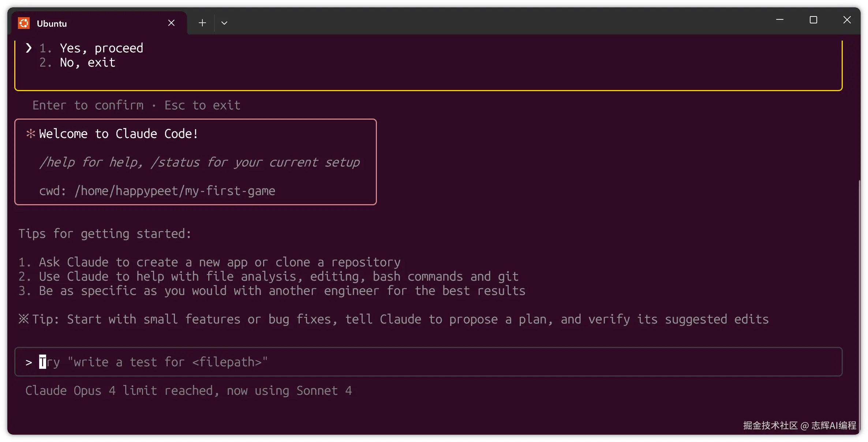Click the Enter to confirm hint text
868x442 pixels.
(88, 105)
